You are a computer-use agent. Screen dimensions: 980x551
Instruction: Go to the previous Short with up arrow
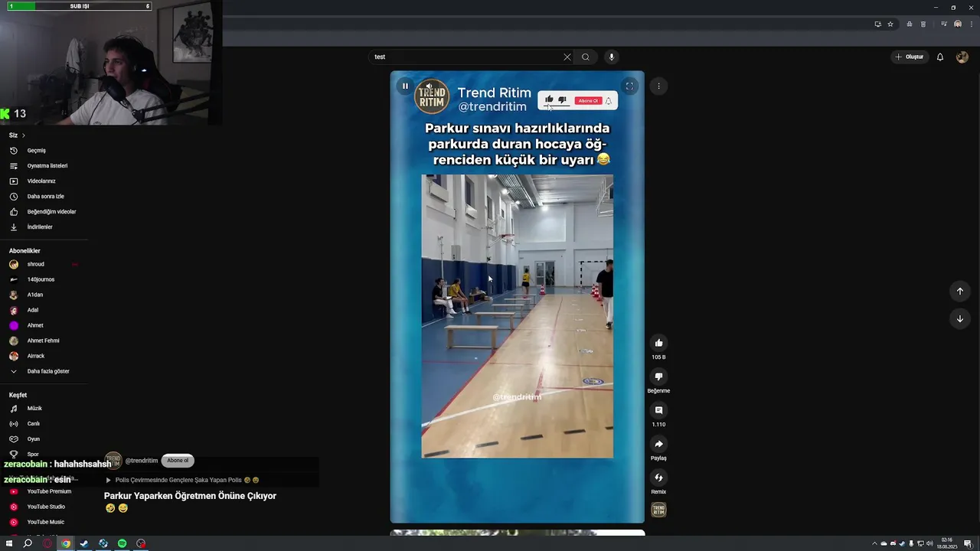(959, 291)
